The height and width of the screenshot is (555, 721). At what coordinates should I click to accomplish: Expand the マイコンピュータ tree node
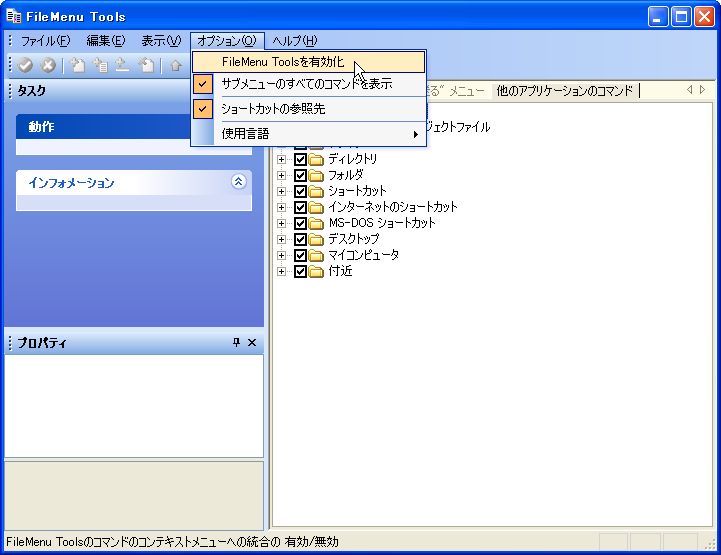(x=281, y=256)
